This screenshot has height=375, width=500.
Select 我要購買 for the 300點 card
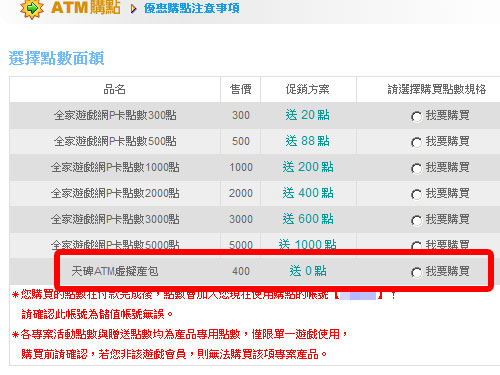point(416,117)
